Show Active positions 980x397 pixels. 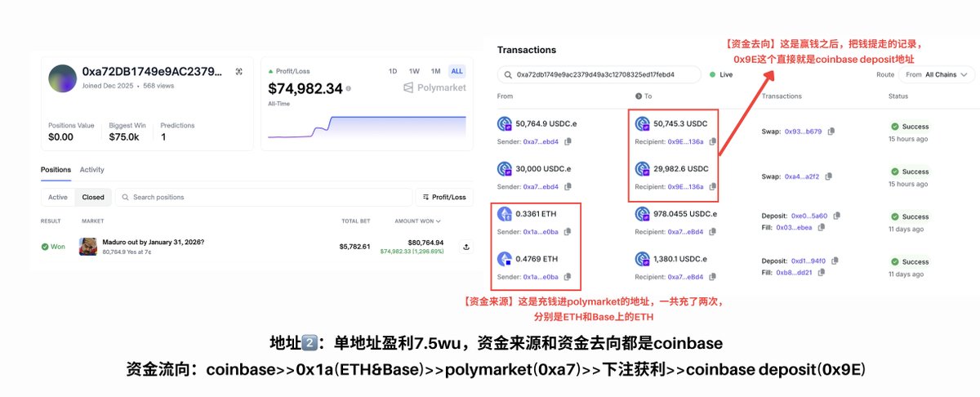(x=58, y=197)
